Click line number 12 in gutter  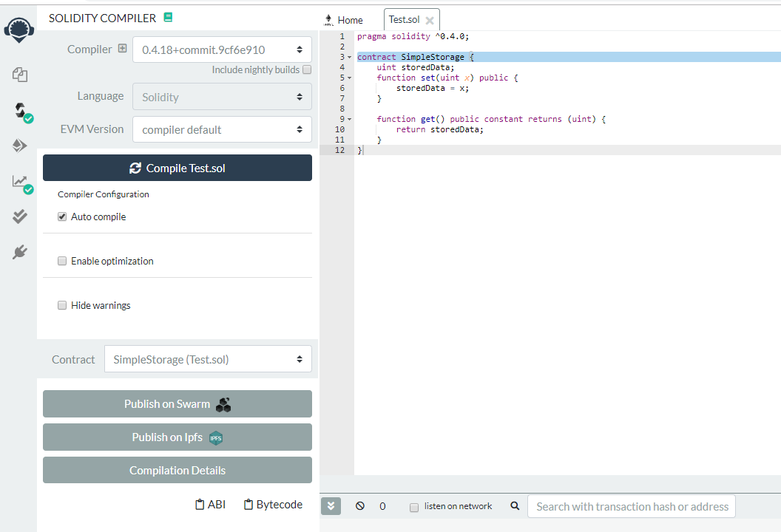point(339,150)
